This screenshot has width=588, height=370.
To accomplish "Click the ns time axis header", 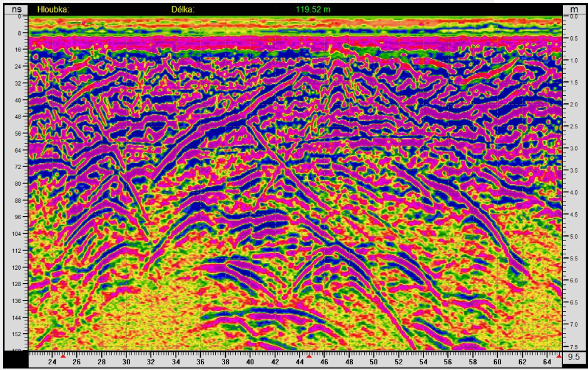I will coord(16,9).
